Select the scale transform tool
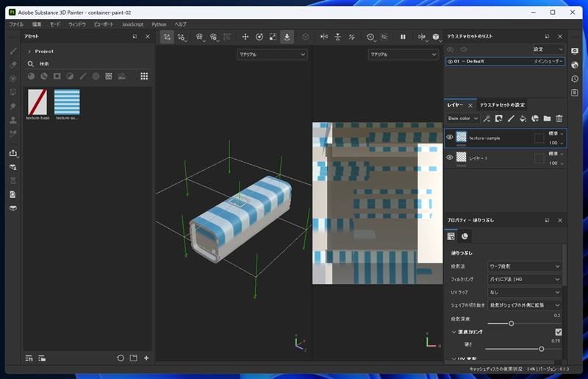 tap(273, 37)
